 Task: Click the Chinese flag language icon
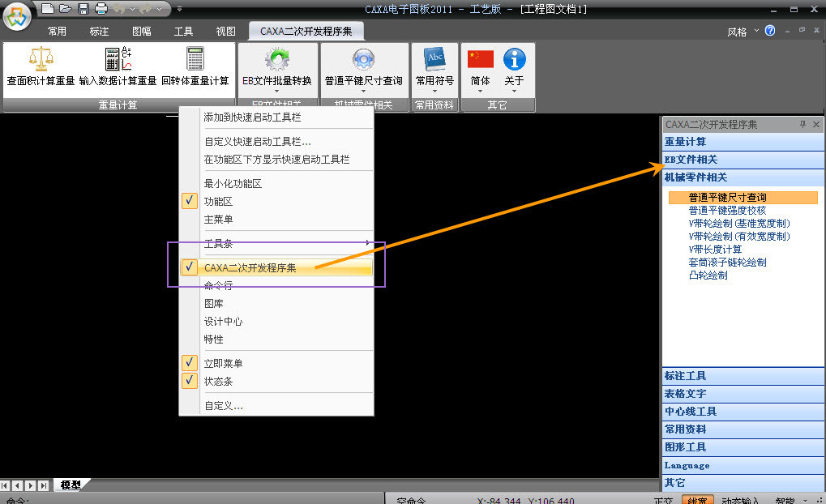click(x=481, y=59)
